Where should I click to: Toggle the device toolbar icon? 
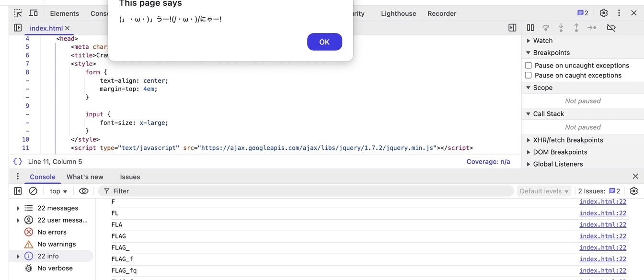[33, 13]
